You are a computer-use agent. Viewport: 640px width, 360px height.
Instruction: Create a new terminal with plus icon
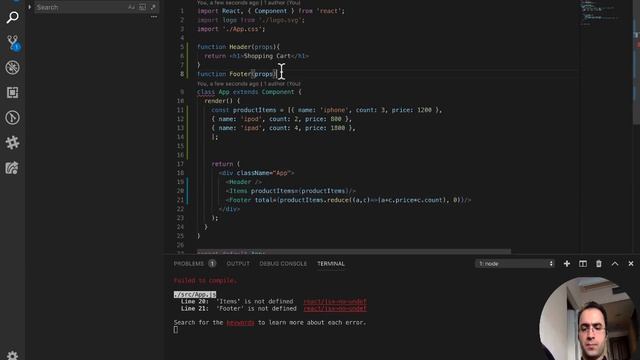tap(567, 264)
